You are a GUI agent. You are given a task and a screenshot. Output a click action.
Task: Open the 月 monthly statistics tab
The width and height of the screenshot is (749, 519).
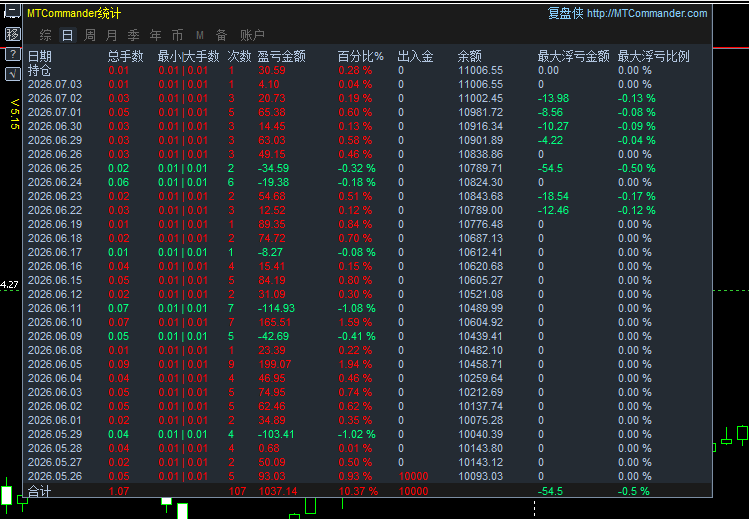pos(111,35)
